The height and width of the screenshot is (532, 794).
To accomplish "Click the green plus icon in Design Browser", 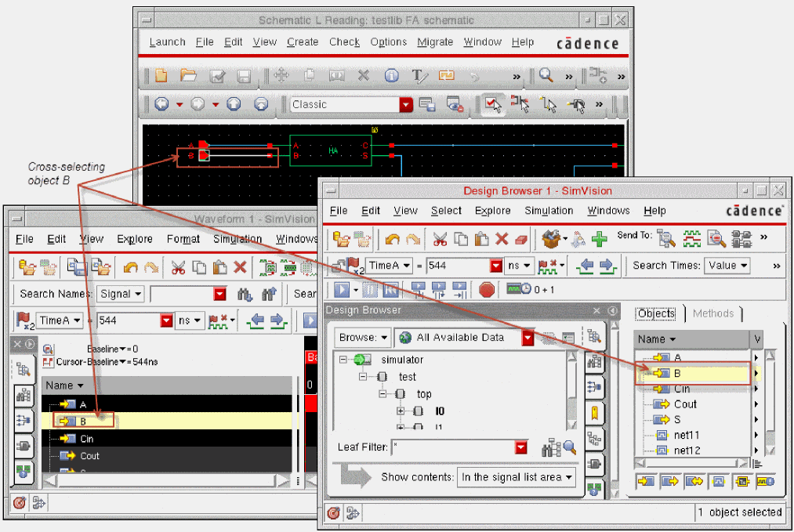I will tap(600, 239).
